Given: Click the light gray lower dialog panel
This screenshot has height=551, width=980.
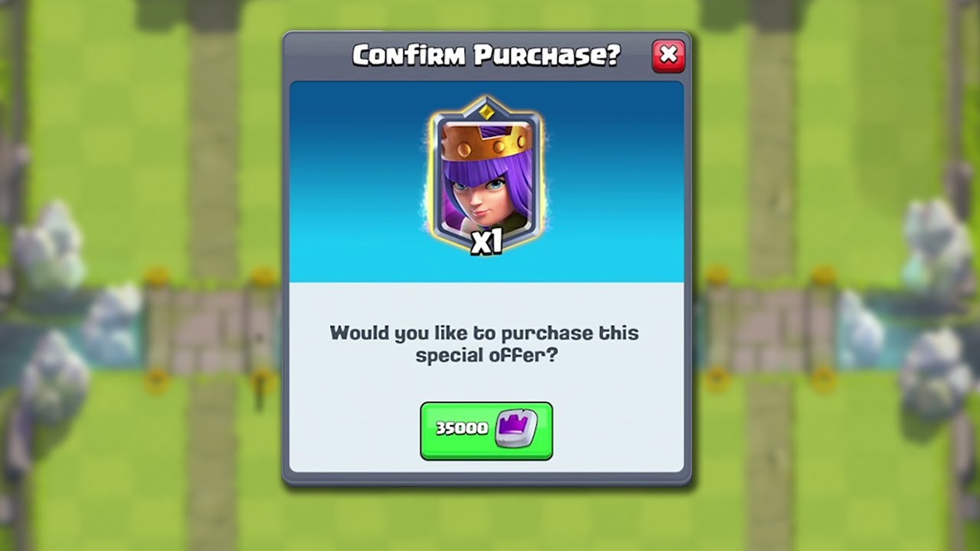Looking at the screenshot, I should tap(486, 377).
